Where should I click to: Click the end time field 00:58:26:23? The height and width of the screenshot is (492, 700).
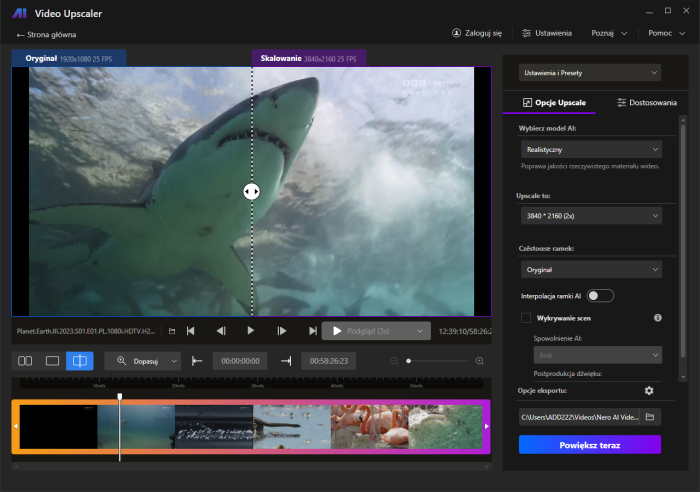click(329, 361)
